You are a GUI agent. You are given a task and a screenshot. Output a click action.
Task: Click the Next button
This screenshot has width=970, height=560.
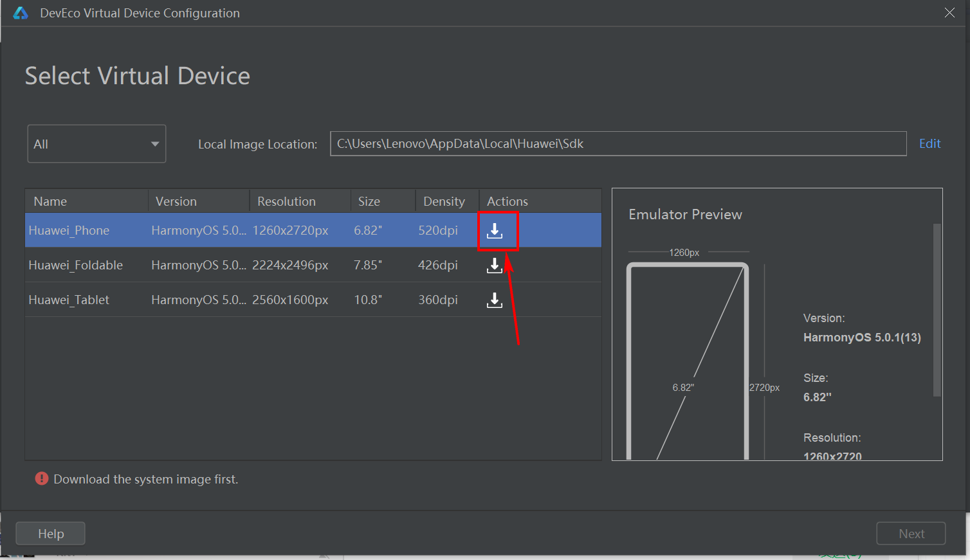click(911, 534)
